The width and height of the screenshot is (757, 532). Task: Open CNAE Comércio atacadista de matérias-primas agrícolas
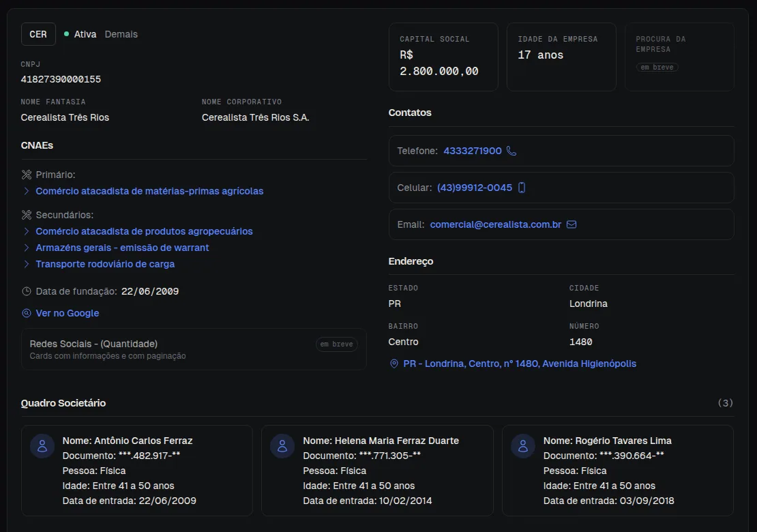click(x=149, y=191)
